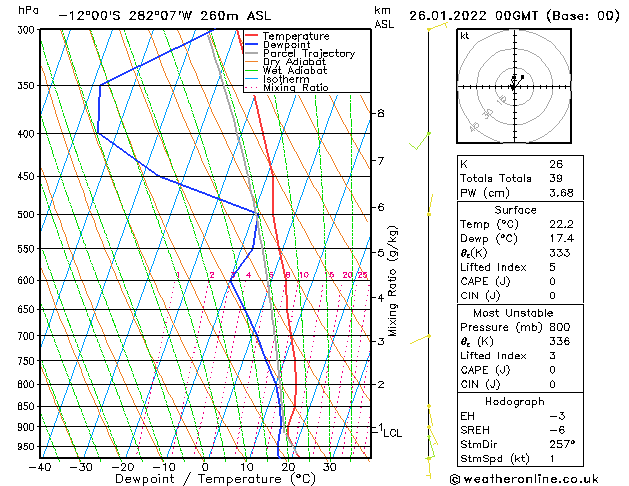Click the 'LCL' marker label

[x=392, y=433]
